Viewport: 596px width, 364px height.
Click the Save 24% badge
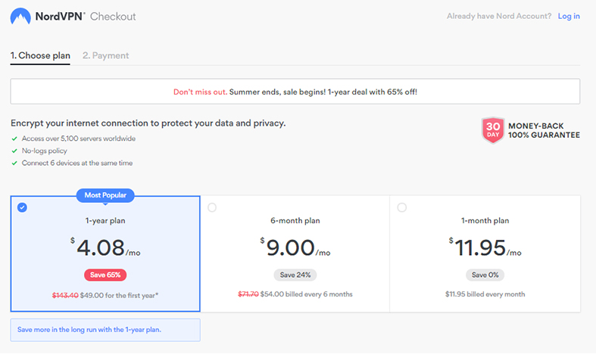click(295, 275)
